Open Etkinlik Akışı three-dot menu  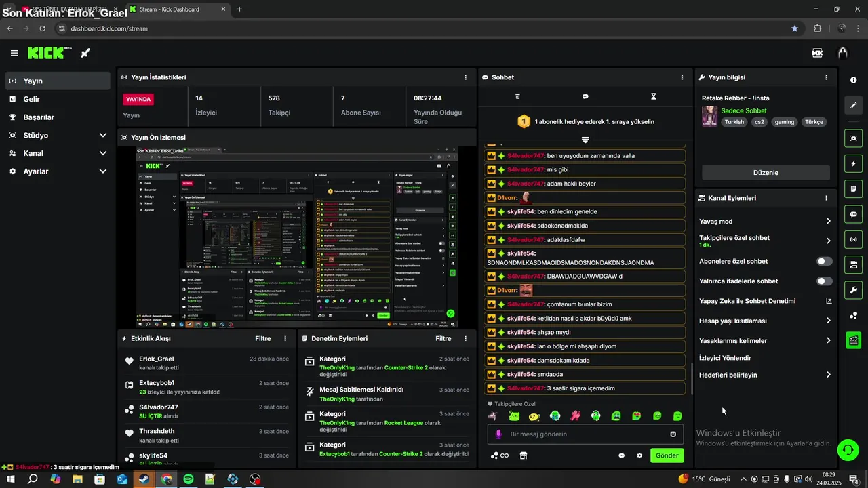click(285, 338)
